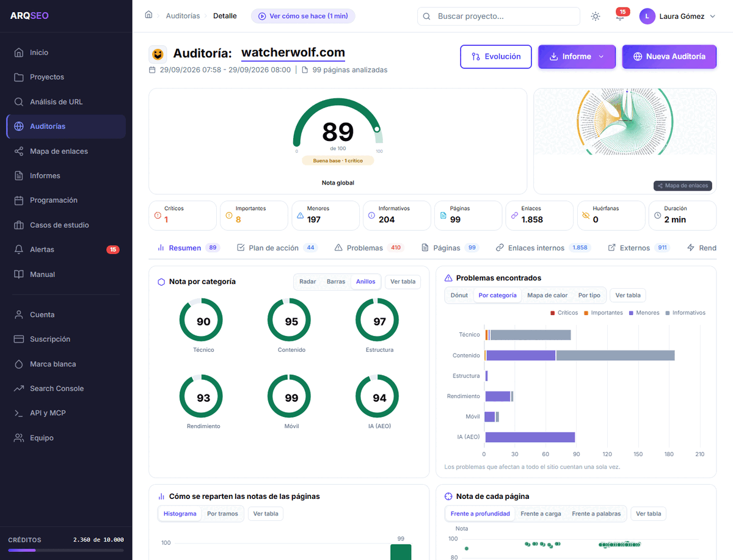The height and width of the screenshot is (560, 733).
Task: Open Equipo in the sidebar
Action: [66, 438]
